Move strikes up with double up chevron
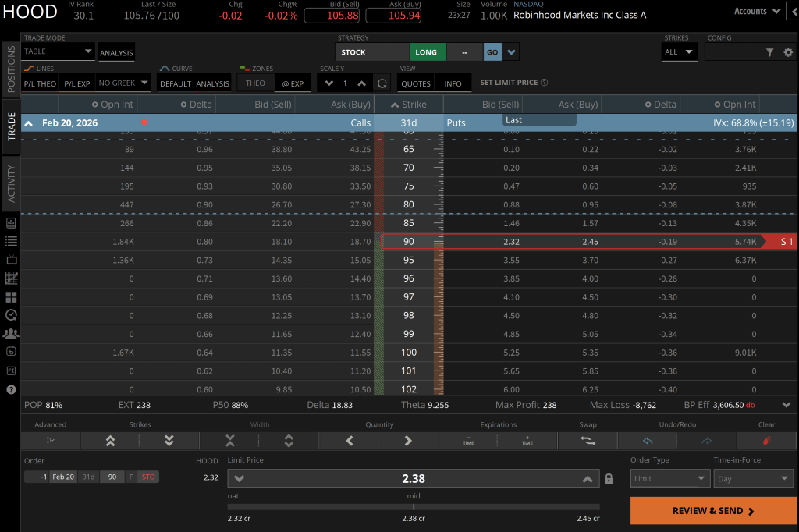 110,441
